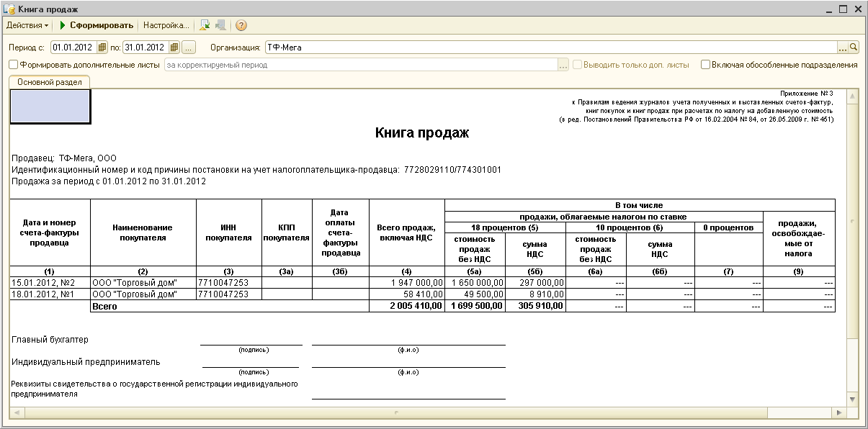Click the magnifier icon beside the Организация field
This screenshot has width=868, height=429.
854,48
